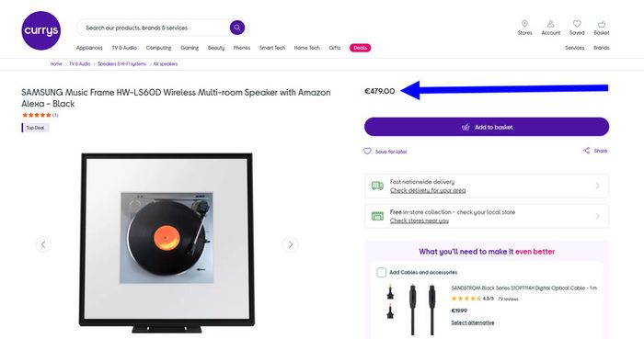Open the Deals menu pill
The width and height of the screenshot is (644, 339).
361,48
